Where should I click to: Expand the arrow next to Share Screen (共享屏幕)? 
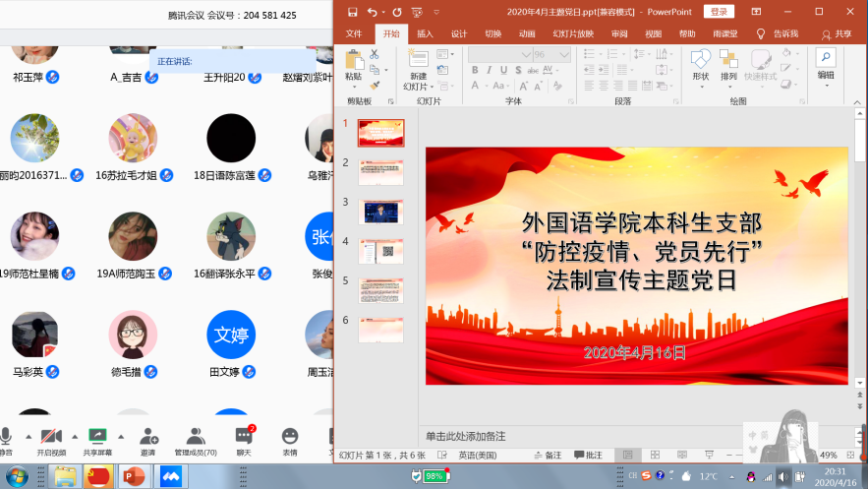click(120, 437)
